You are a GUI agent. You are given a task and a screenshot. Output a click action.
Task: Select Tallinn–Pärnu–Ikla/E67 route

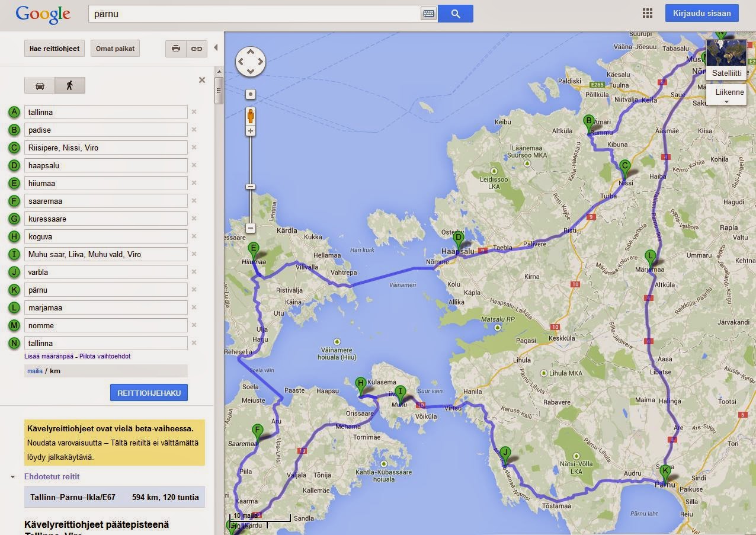coord(114,497)
